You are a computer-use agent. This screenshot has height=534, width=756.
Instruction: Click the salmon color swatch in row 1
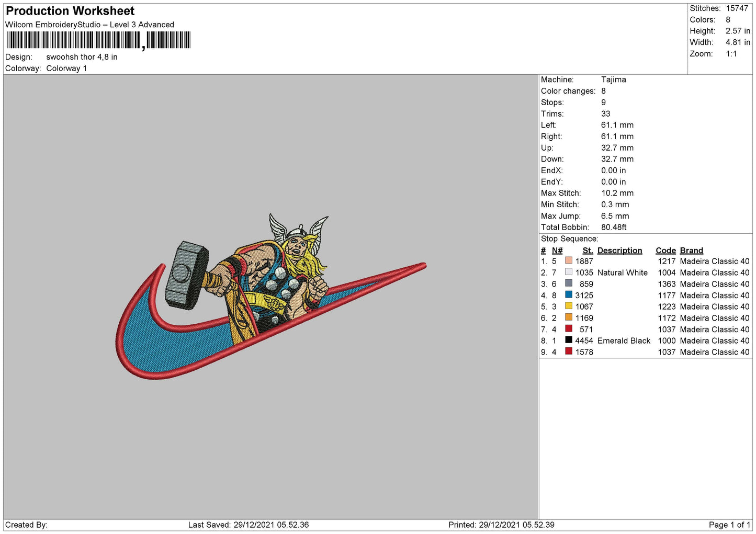[x=568, y=260]
